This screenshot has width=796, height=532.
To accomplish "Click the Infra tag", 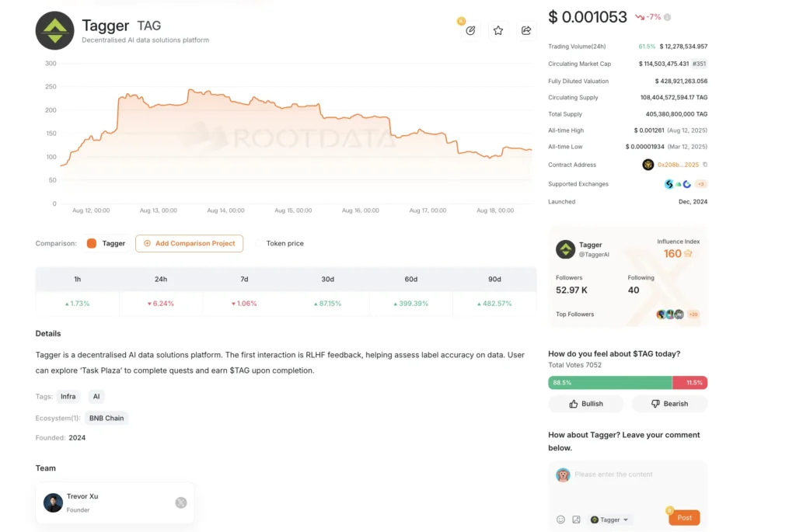I will click(68, 397).
